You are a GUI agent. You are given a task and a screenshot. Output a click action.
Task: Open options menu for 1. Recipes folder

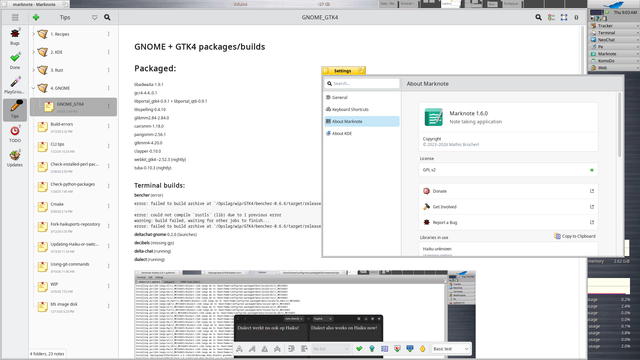109,34
